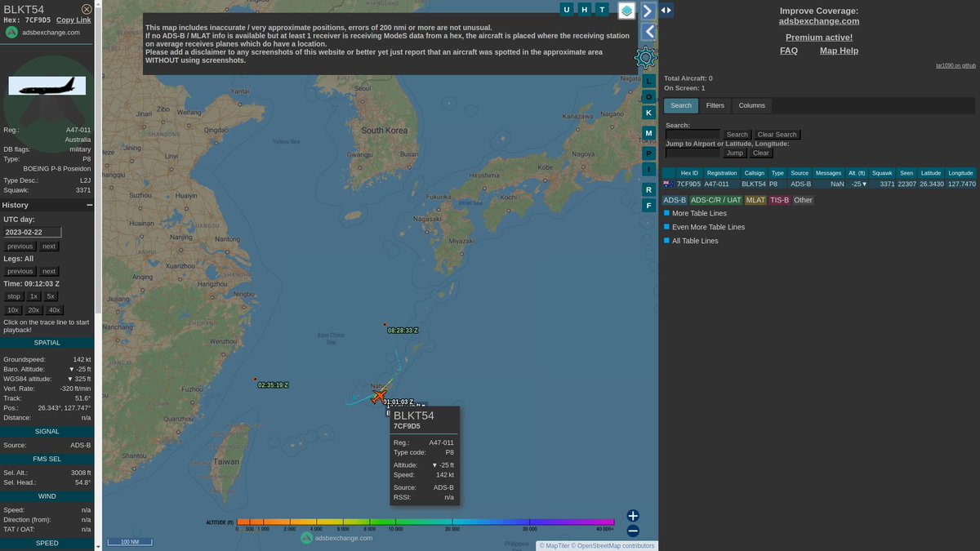
Task: Sort table by the Hex ID column
Action: point(689,173)
